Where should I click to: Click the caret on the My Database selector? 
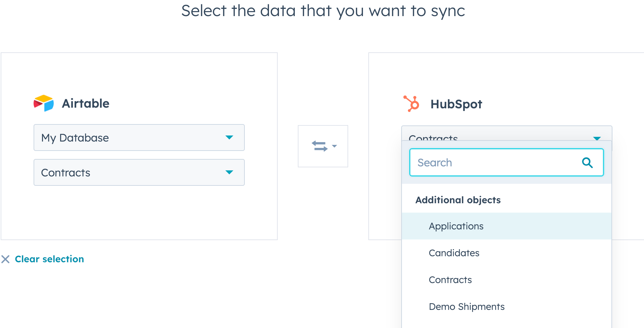tap(229, 138)
